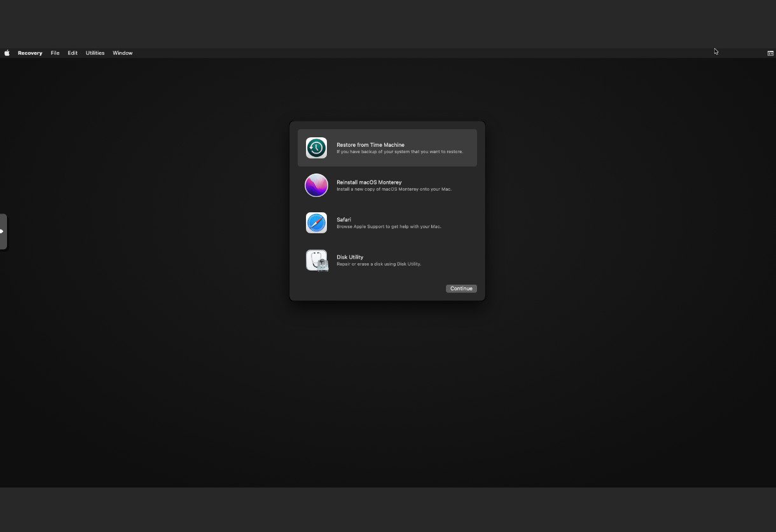Viewport: 776px width, 532px height.
Task: Select 'Restore from Time Machine' title text
Action: [370, 145]
